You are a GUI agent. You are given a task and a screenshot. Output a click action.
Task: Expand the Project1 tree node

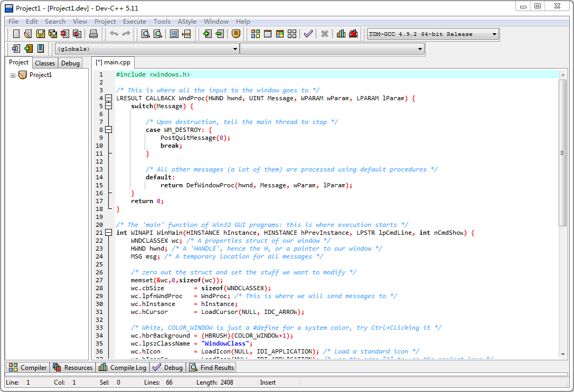(x=13, y=74)
